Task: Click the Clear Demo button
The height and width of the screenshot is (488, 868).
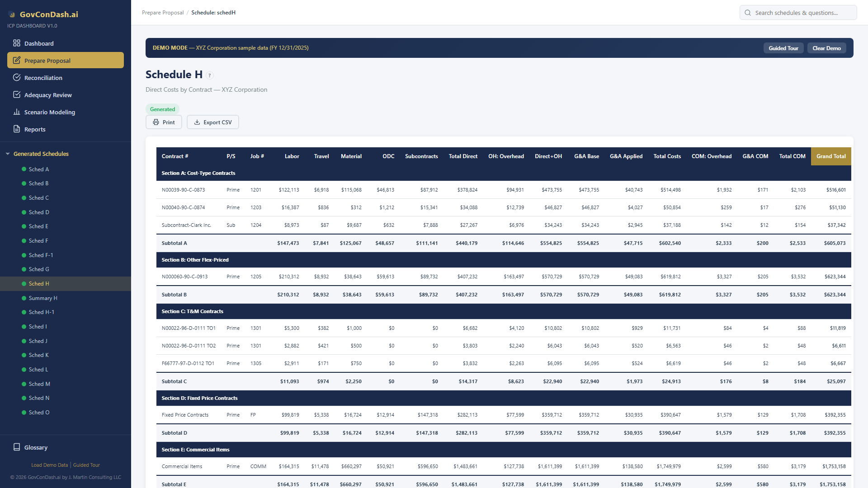Action: coord(826,48)
